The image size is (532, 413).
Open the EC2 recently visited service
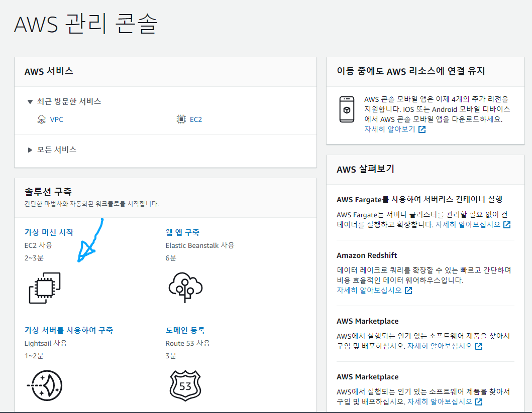[x=196, y=119]
